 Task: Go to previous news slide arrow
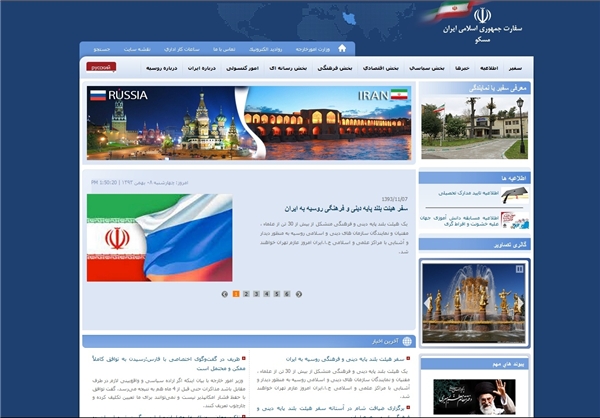point(225,294)
